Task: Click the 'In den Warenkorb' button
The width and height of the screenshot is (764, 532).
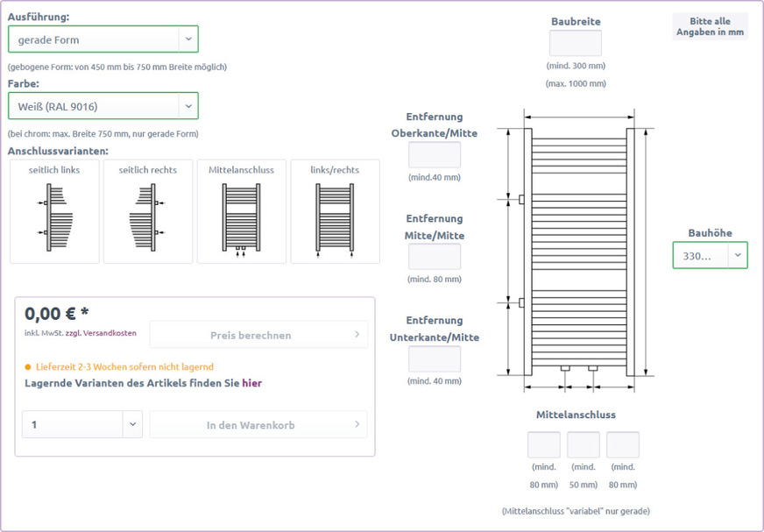Action: 251,425
